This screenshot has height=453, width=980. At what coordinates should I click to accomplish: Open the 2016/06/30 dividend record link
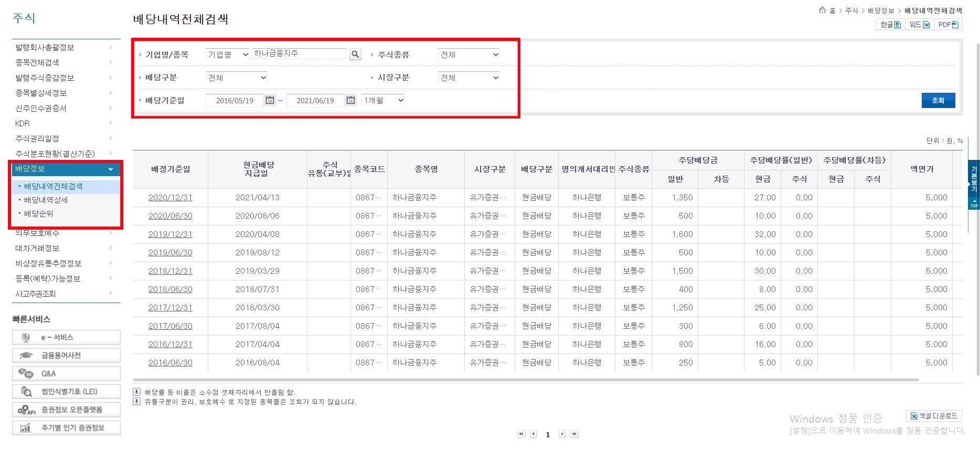[171, 363]
